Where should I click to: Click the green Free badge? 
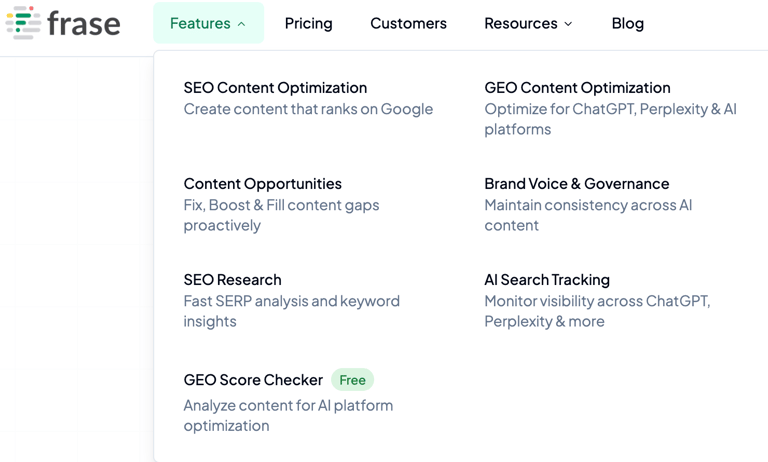coord(352,380)
